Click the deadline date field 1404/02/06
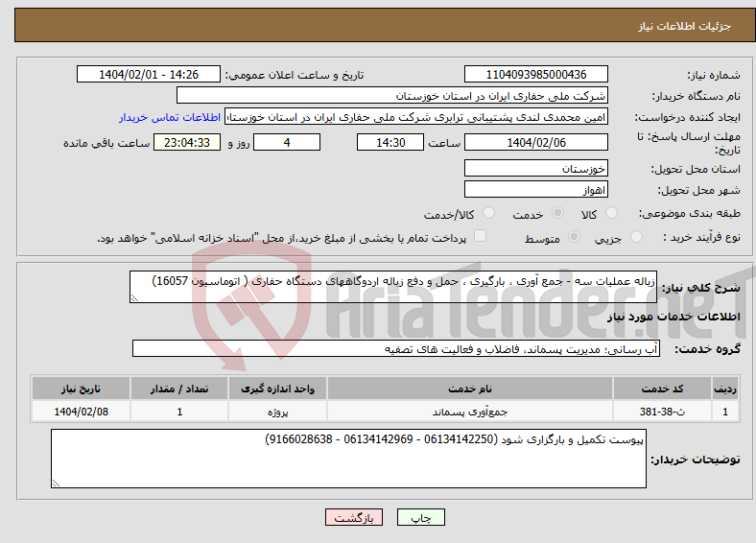756x543 pixels. (535, 142)
